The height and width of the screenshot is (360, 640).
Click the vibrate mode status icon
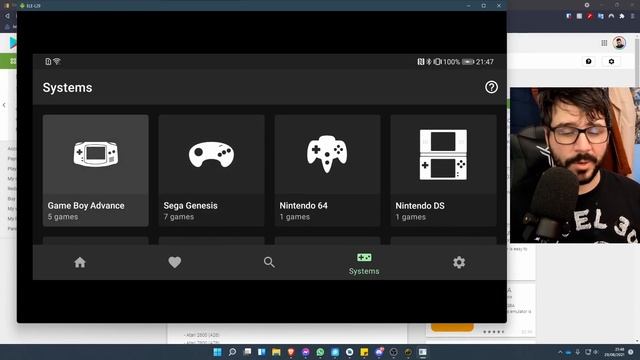coord(437,62)
